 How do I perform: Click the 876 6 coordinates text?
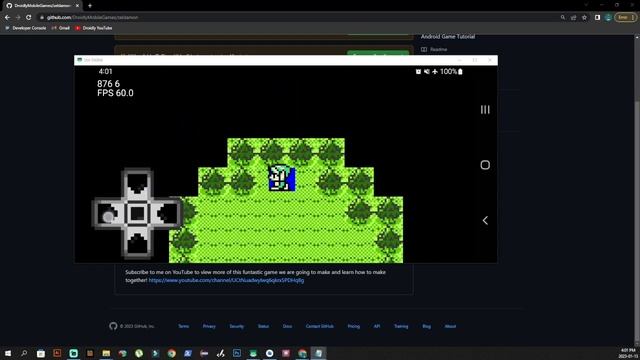(x=109, y=84)
